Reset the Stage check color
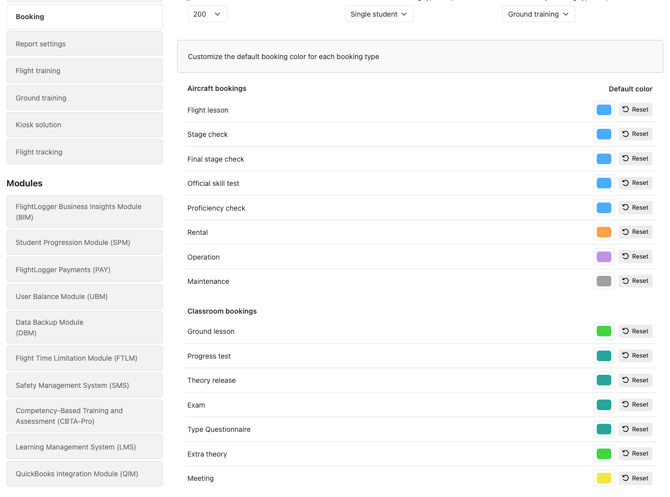Viewport: 670px width, 497px height. click(635, 134)
